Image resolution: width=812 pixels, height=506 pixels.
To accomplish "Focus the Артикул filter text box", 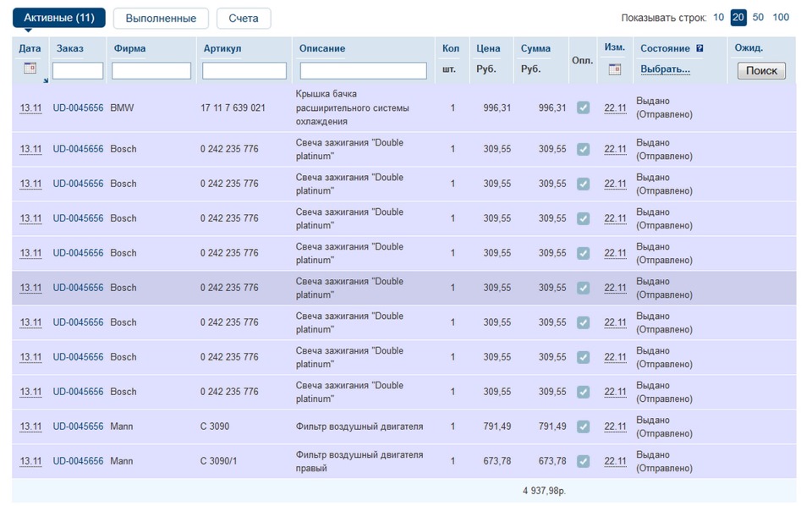I will [x=244, y=71].
